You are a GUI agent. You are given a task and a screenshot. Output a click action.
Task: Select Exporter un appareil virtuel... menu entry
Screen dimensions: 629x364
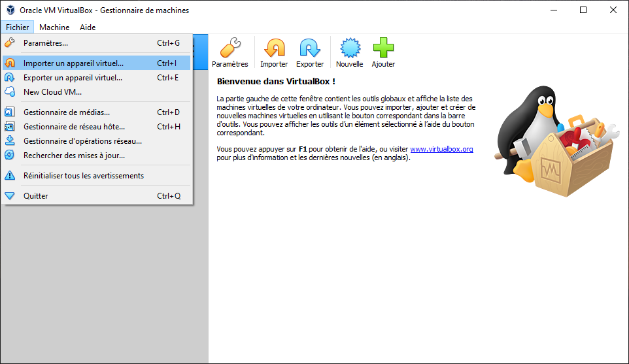pyautogui.click(x=97, y=77)
